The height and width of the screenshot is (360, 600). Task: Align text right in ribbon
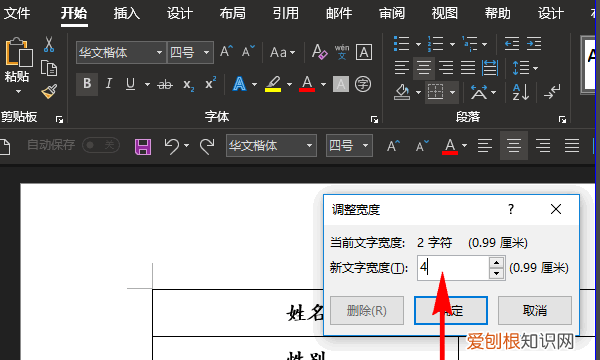pyautogui.click(x=446, y=68)
